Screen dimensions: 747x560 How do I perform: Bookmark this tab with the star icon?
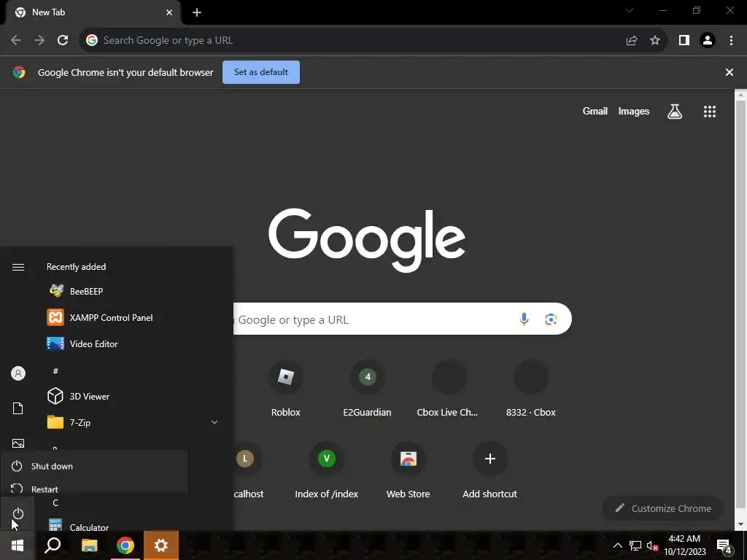655,41
